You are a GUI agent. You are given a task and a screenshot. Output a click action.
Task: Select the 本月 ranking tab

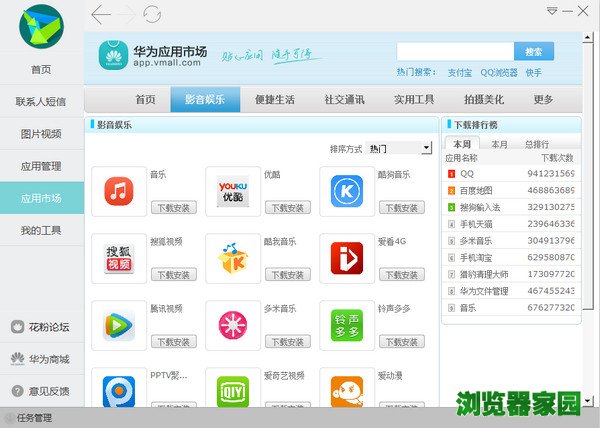(x=499, y=144)
